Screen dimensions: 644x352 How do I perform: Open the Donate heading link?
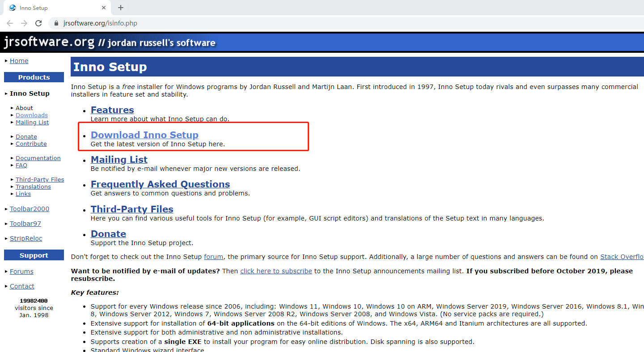click(x=108, y=234)
